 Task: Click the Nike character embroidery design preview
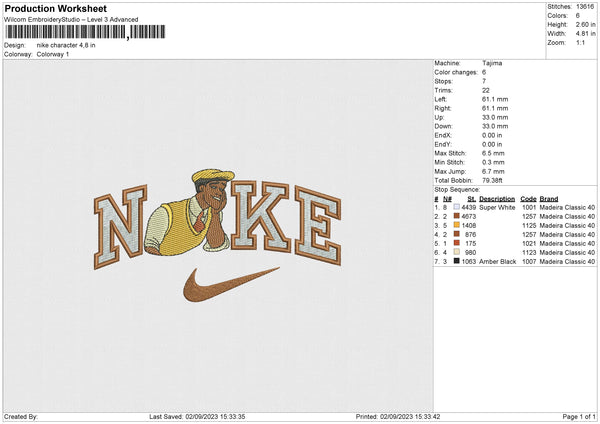click(x=217, y=235)
